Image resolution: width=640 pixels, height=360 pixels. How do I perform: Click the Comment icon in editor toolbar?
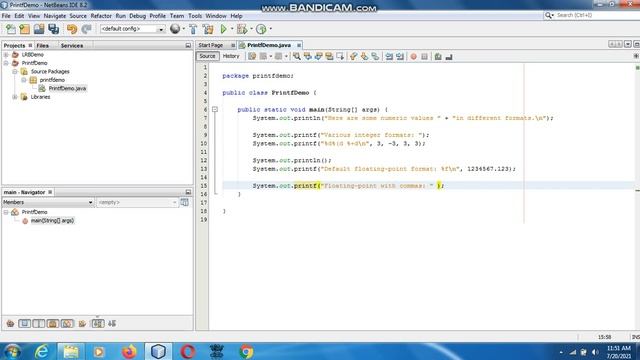point(438,56)
